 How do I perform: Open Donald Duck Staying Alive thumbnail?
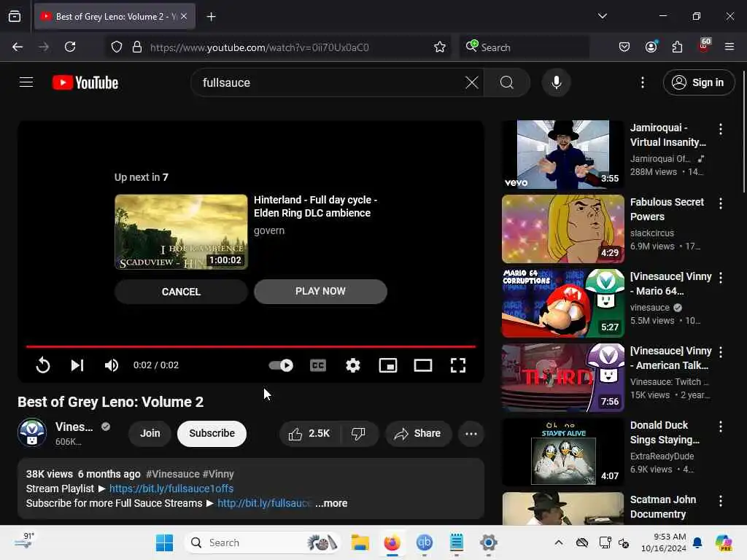tap(562, 452)
